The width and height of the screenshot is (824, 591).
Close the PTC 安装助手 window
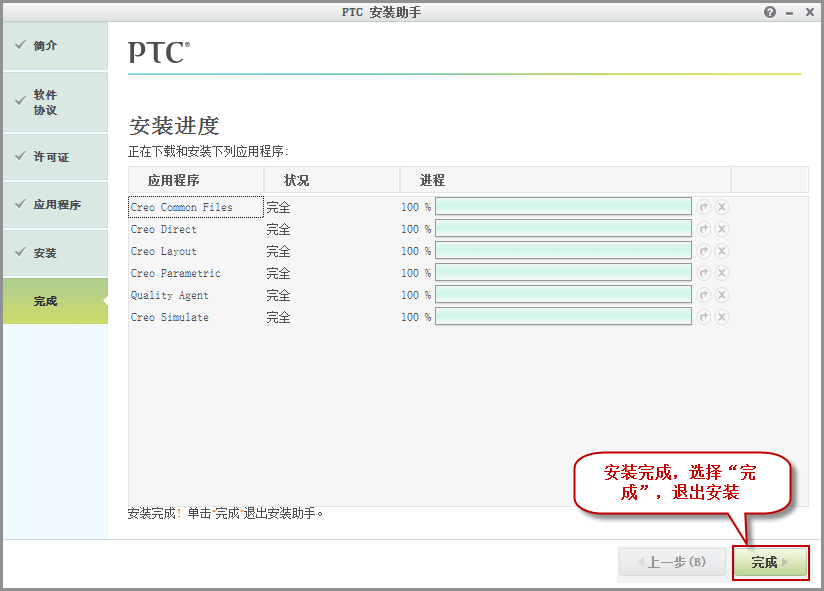tap(810, 12)
